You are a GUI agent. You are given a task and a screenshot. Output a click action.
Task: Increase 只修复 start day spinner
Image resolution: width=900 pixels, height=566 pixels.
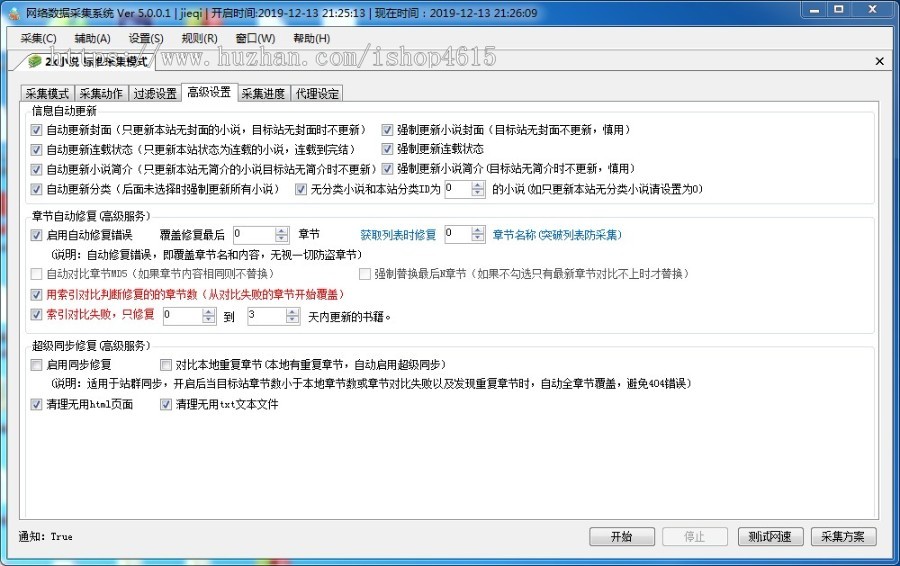pyautogui.click(x=209, y=312)
